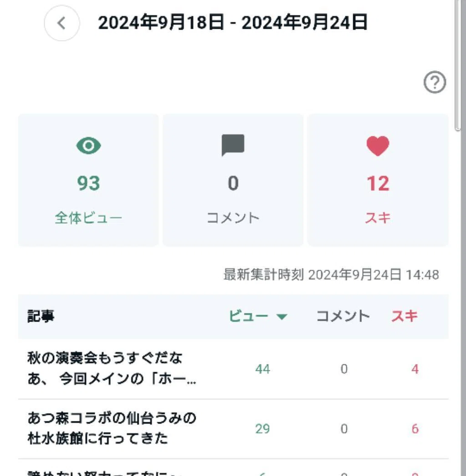Click the 記事 column header
This screenshot has height=476, width=466.
pyautogui.click(x=41, y=316)
